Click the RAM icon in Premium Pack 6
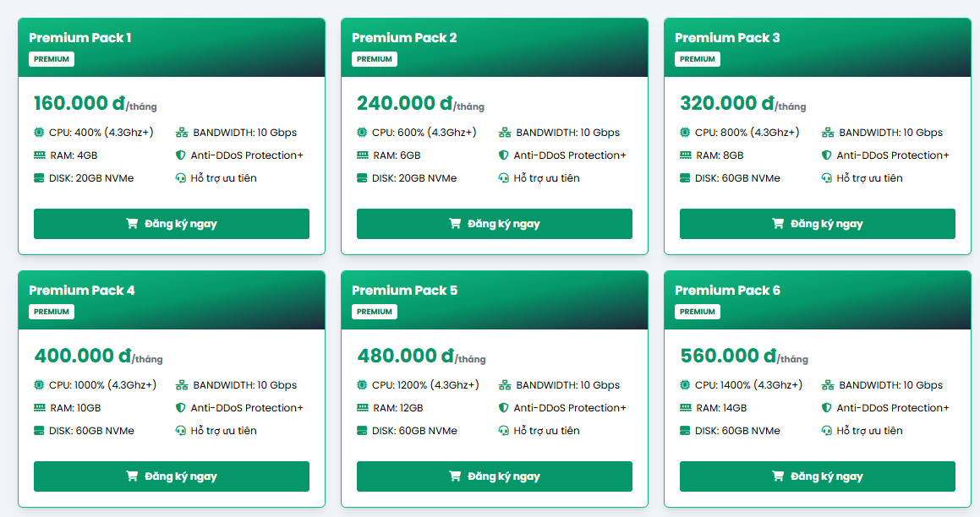The height and width of the screenshot is (517, 980). (x=685, y=408)
